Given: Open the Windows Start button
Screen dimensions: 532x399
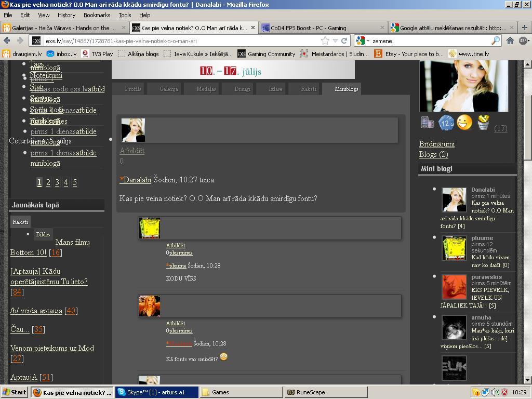Looking at the screenshot, I should pos(14,392).
